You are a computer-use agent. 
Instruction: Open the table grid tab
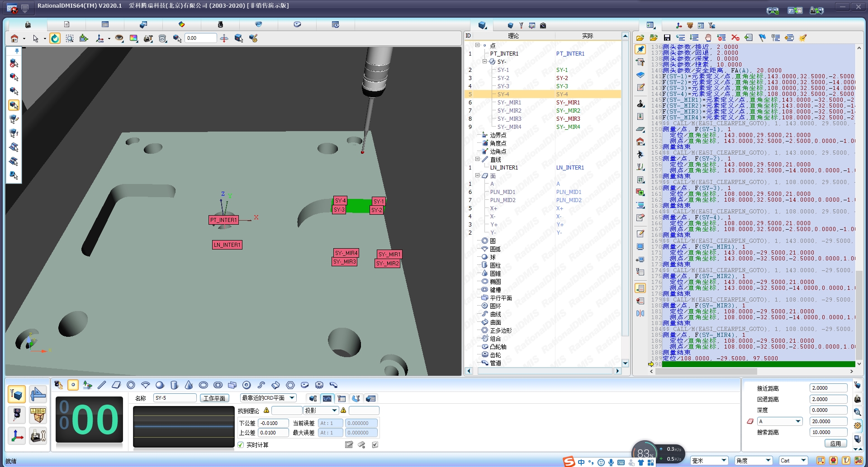click(x=105, y=24)
